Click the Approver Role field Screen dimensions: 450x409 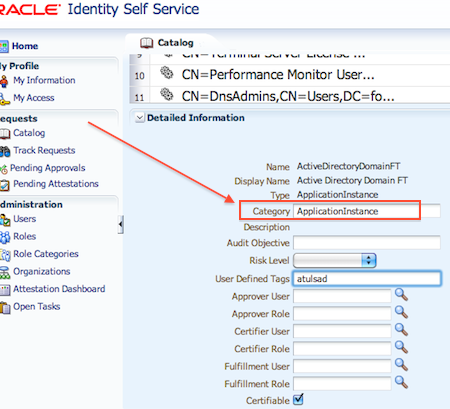pos(342,314)
